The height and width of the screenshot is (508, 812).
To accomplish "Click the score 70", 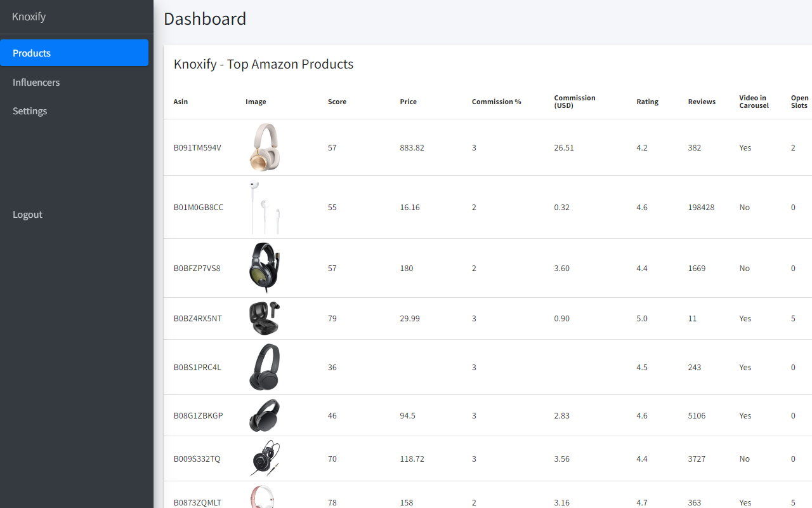I will click(x=332, y=458).
